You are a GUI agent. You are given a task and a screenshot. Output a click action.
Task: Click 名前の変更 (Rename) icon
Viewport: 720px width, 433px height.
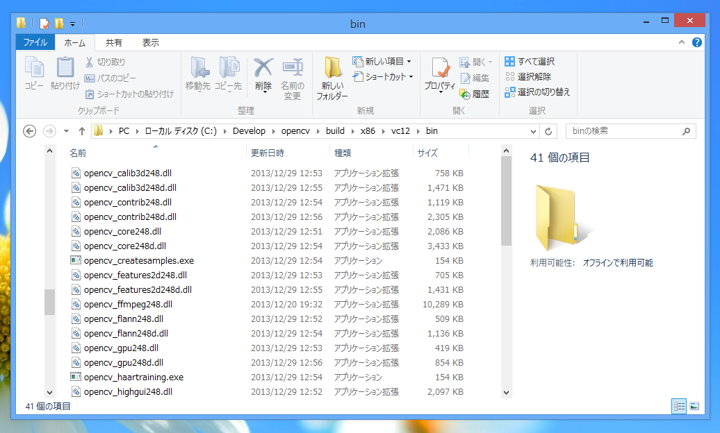(x=293, y=68)
